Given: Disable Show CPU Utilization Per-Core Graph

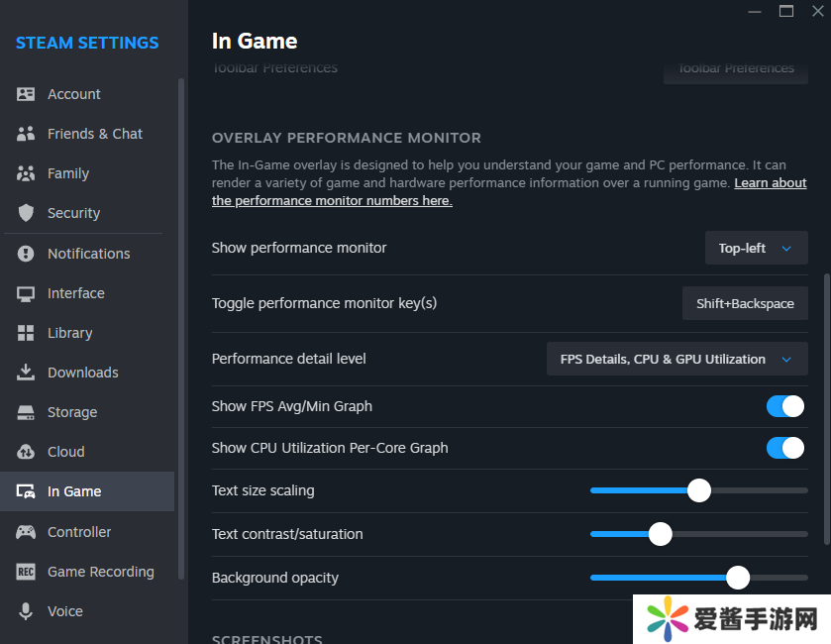Looking at the screenshot, I should point(785,448).
